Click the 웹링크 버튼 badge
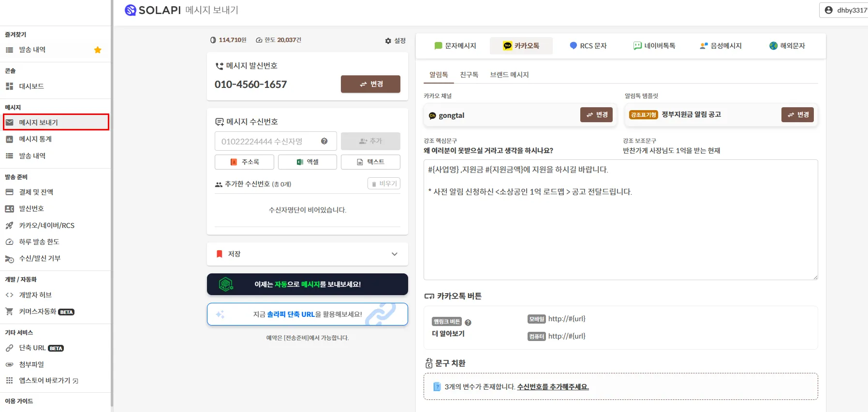Viewport: 868px width, 412px height. [x=447, y=322]
